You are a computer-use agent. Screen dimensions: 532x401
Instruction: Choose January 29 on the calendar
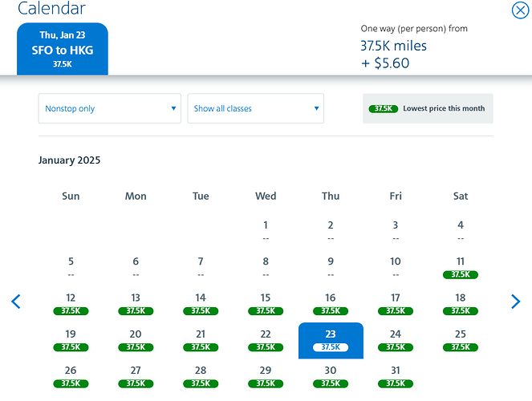pyautogui.click(x=266, y=376)
